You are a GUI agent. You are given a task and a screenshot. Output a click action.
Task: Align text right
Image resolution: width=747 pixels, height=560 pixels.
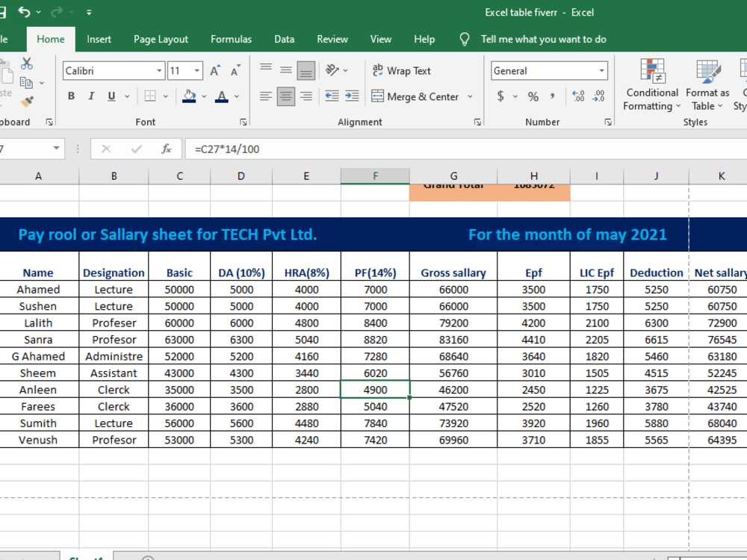tap(306, 96)
